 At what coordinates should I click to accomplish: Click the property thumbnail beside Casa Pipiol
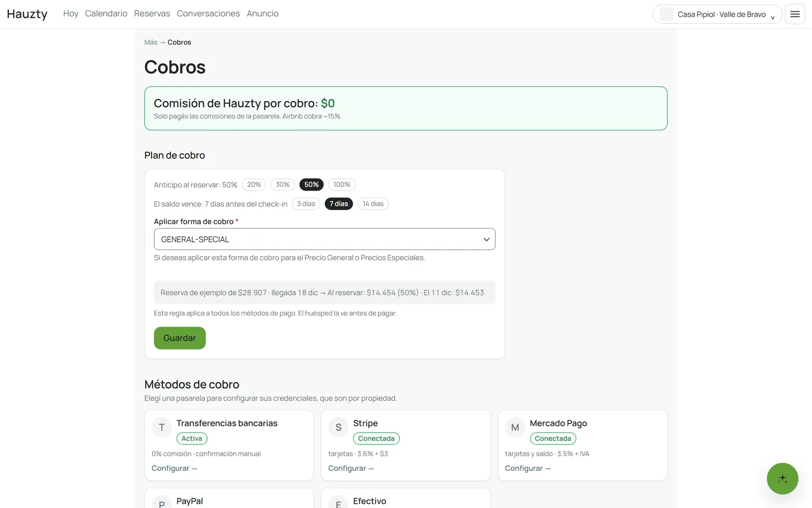click(x=666, y=14)
